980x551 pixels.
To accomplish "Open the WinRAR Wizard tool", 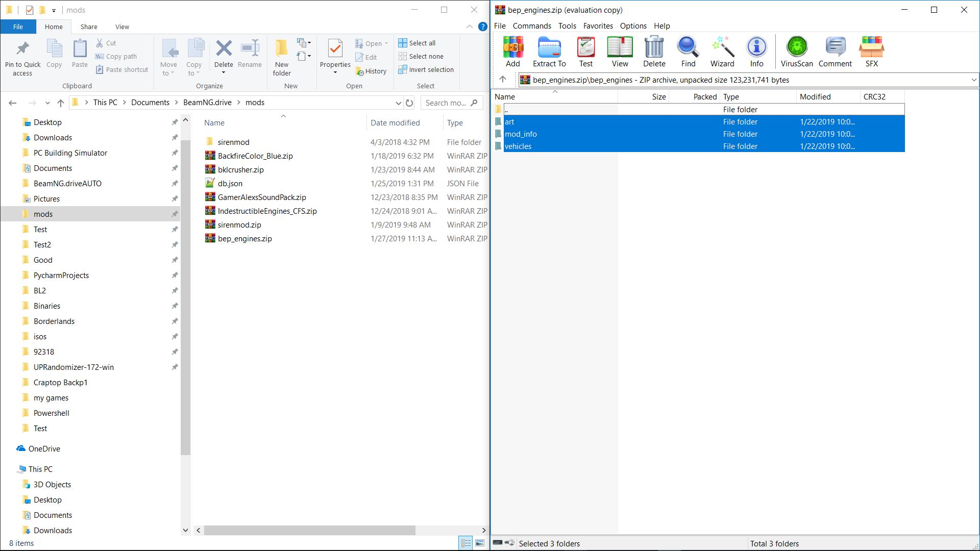I will pyautogui.click(x=722, y=52).
